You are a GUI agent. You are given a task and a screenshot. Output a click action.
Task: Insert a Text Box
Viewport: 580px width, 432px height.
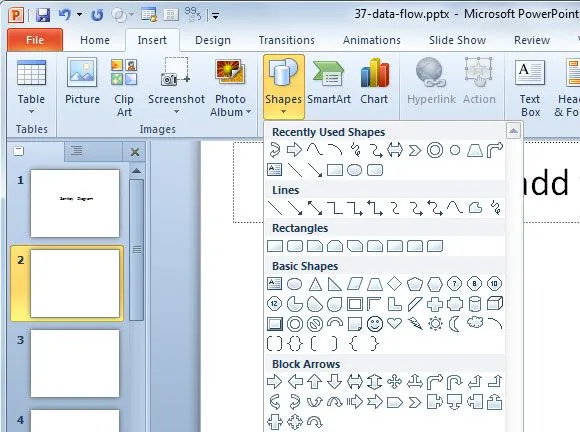pyautogui.click(x=530, y=88)
